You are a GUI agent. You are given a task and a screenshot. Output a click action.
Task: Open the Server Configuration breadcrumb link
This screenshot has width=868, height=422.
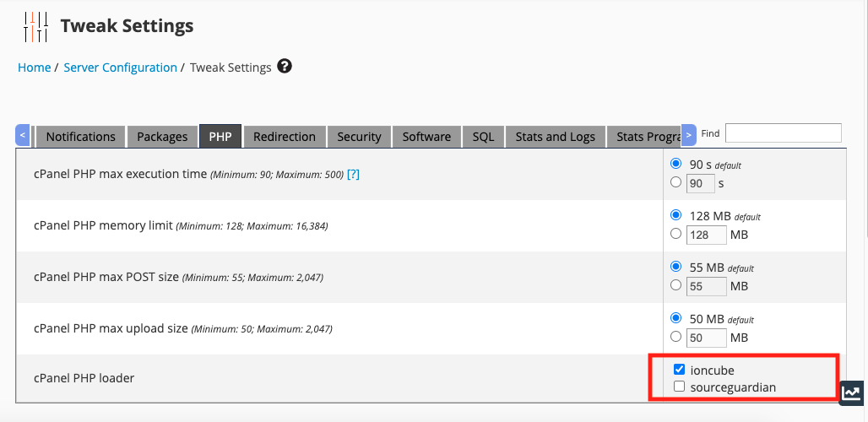click(121, 68)
